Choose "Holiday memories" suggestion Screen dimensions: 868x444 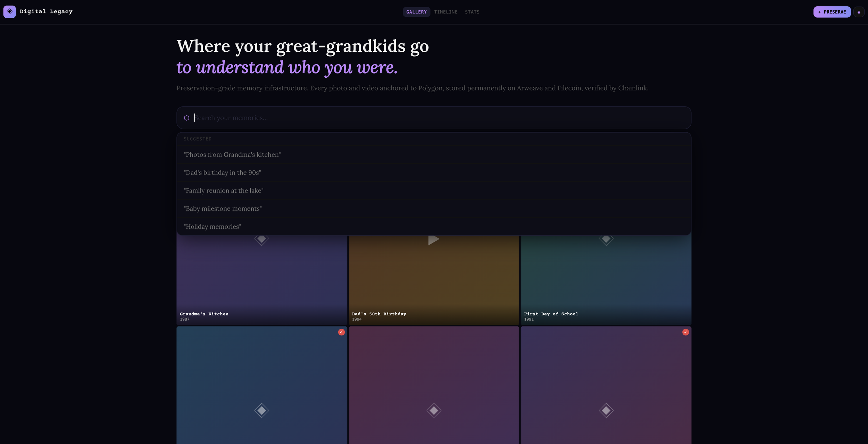tap(212, 227)
